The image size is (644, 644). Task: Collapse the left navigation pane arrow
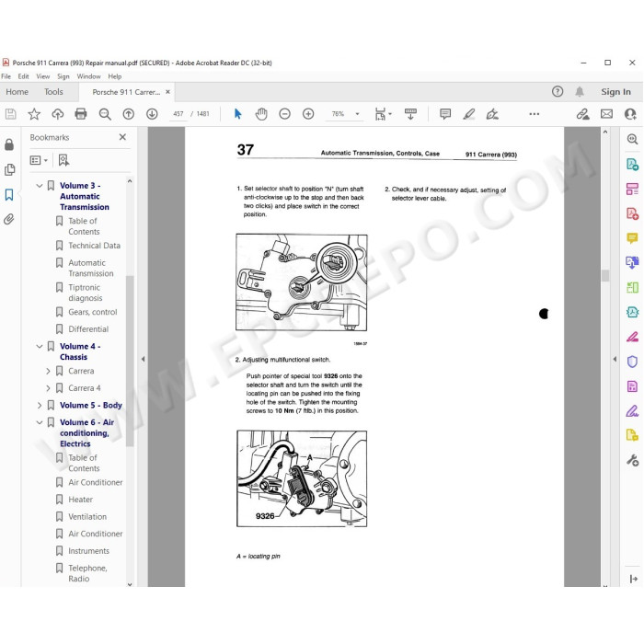pos(143,359)
